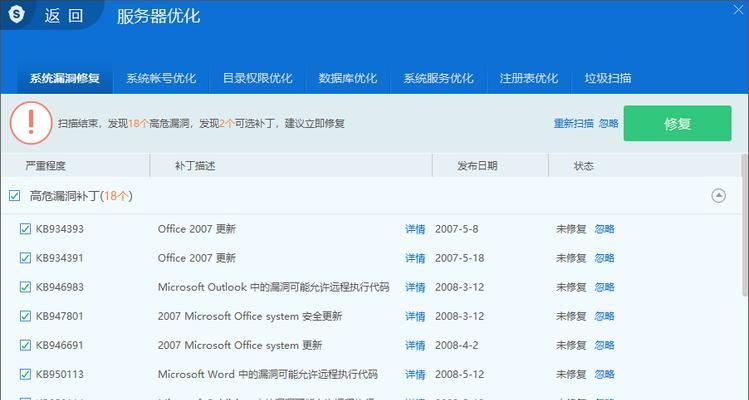Open the 注册表优化 tab

[528, 78]
